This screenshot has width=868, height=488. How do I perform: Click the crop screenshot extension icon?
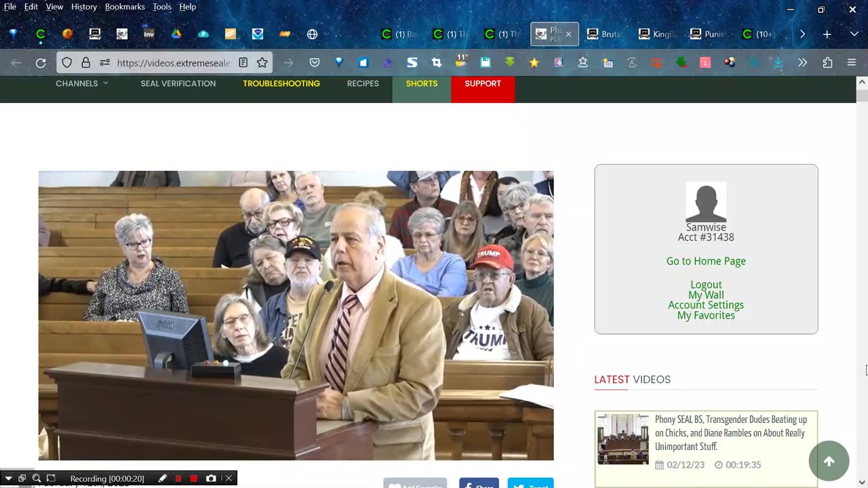[x=437, y=62]
